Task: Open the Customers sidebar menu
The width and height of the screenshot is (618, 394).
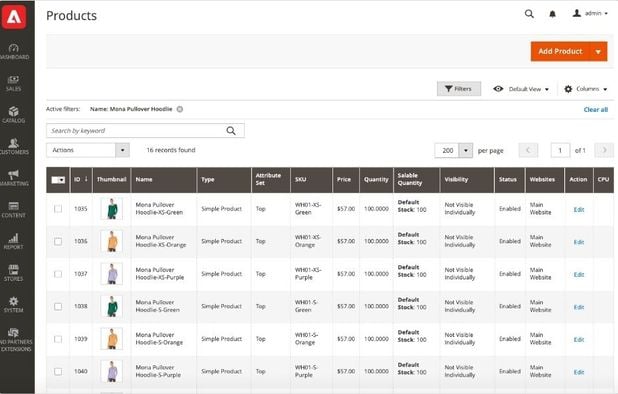Action: (14, 147)
